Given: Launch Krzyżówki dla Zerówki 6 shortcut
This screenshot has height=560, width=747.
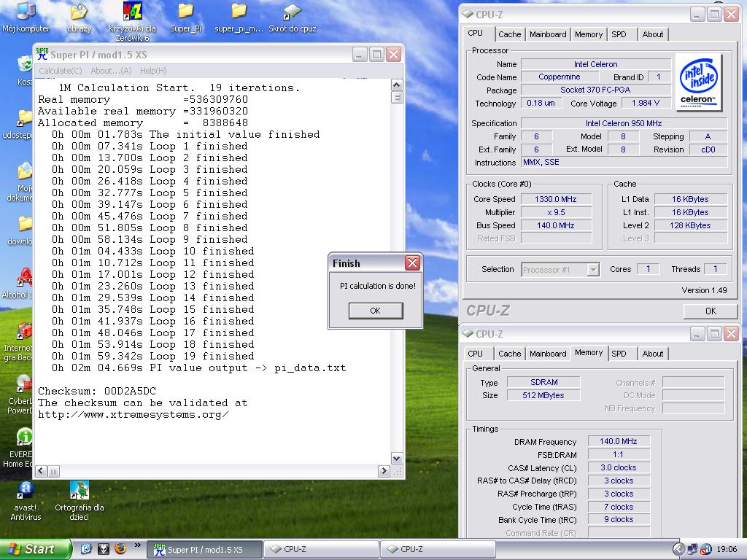Looking at the screenshot, I should pos(132,12).
